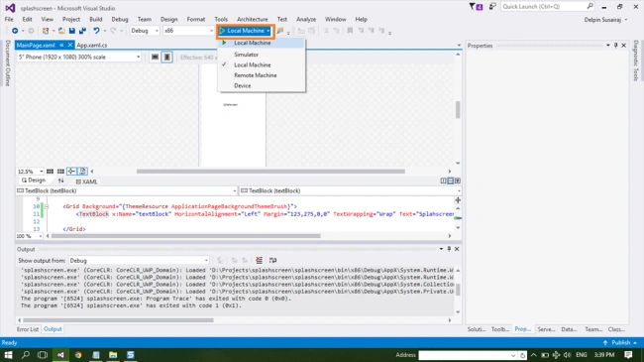Click the feedback icon beside Quick Launch

coord(492,7)
